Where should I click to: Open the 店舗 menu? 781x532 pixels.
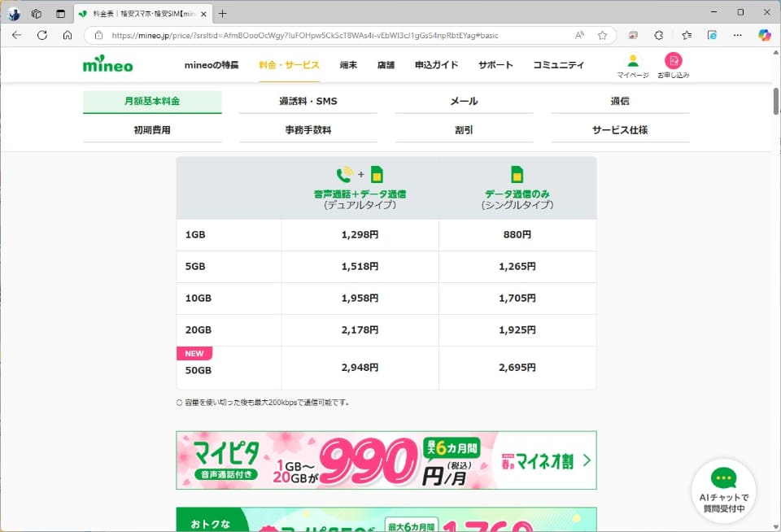click(386, 65)
